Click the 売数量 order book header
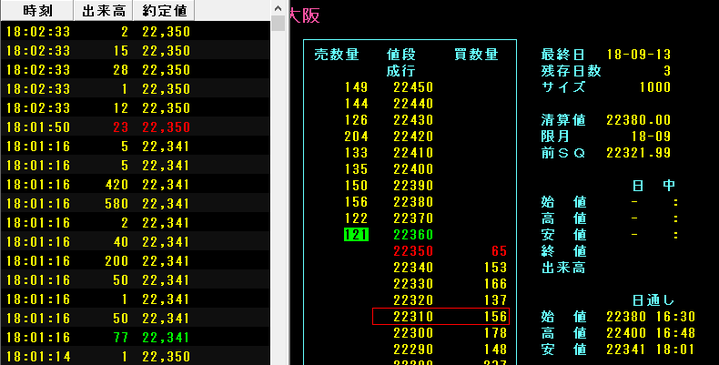Image resolution: width=719 pixels, height=365 pixels. (x=337, y=55)
